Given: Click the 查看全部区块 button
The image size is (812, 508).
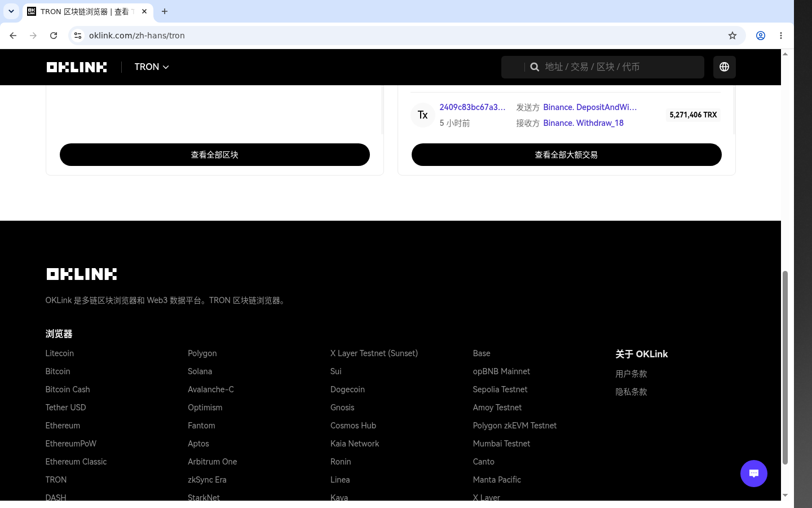Looking at the screenshot, I should click(x=215, y=155).
